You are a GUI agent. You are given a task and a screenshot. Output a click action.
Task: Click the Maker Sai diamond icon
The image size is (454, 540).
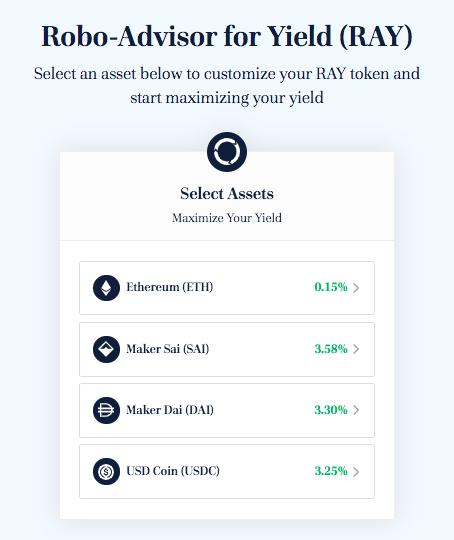[106, 349]
